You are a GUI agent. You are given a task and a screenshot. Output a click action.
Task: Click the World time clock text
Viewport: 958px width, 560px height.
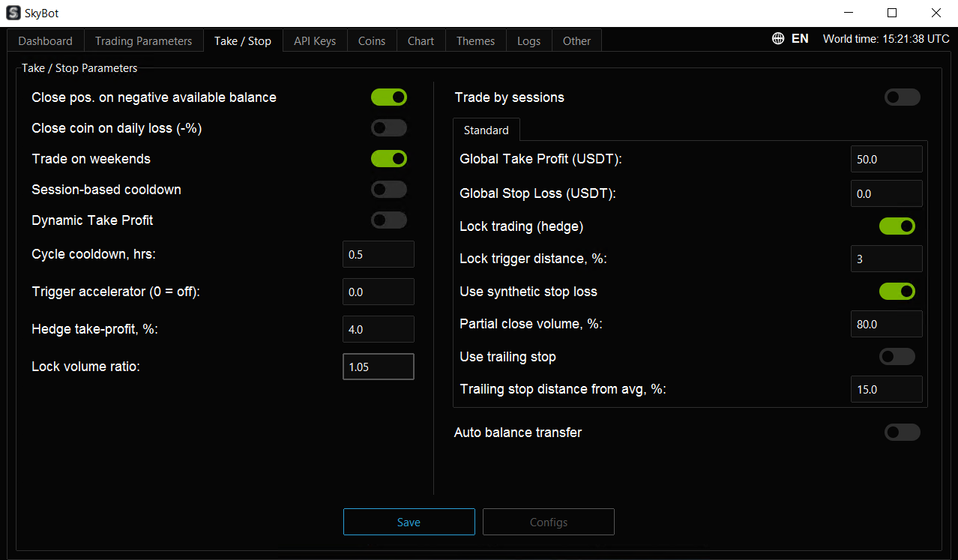[x=886, y=39]
